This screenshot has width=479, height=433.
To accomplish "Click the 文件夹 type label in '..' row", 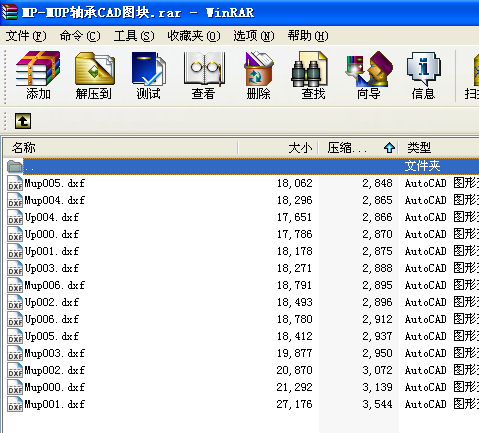I will pyautogui.click(x=422, y=166).
